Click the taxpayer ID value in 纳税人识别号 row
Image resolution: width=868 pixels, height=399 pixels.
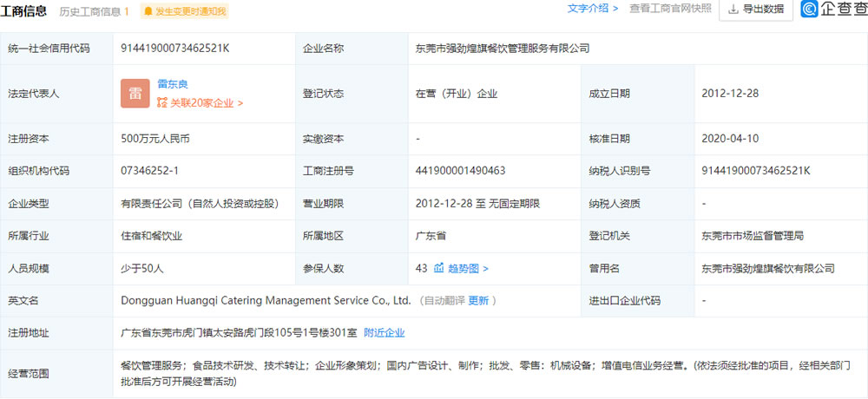point(756,171)
